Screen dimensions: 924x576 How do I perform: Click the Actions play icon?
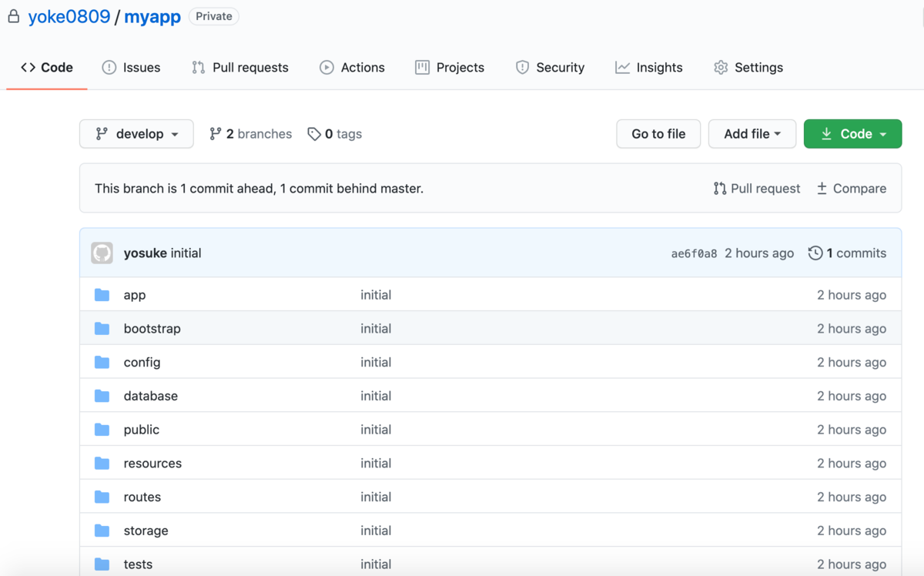(x=326, y=68)
